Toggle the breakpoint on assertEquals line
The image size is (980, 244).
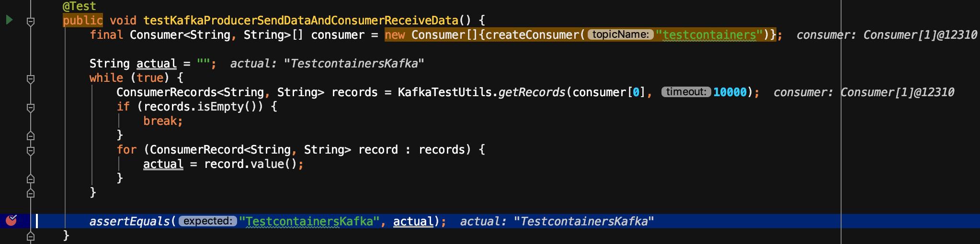[11, 221]
